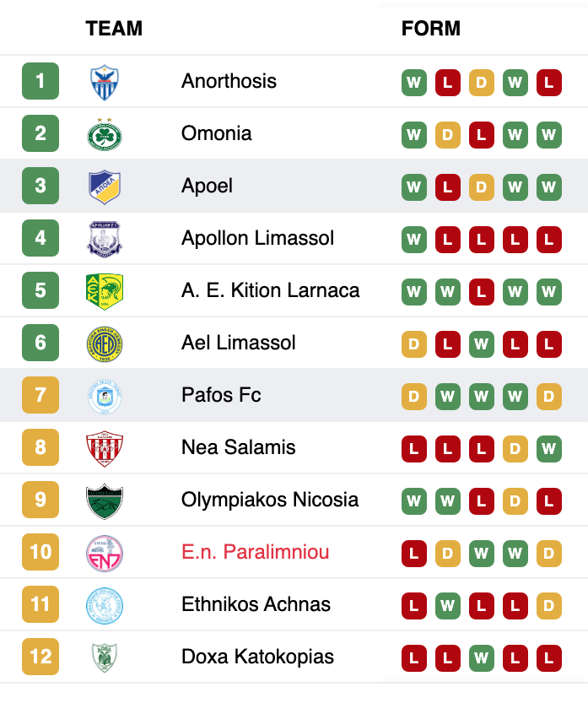Open the E.n. Paralimniou team link
Viewport: 588px width, 714px height.
click(255, 552)
